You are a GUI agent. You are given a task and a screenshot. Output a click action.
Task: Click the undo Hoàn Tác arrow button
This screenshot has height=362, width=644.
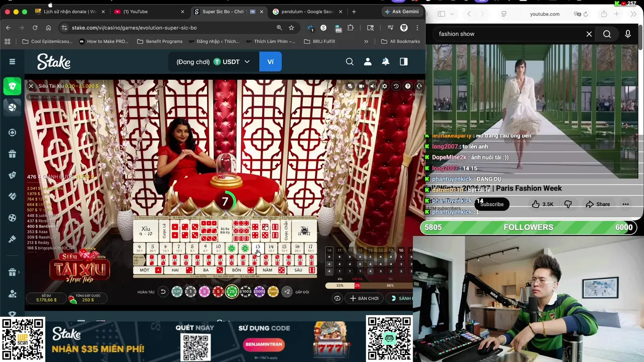tap(163, 292)
